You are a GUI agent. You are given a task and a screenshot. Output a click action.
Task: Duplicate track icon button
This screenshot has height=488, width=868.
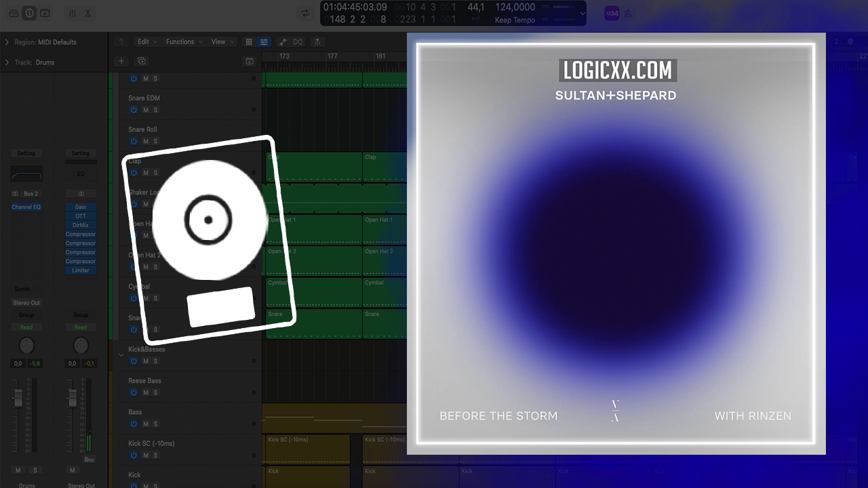tap(142, 61)
